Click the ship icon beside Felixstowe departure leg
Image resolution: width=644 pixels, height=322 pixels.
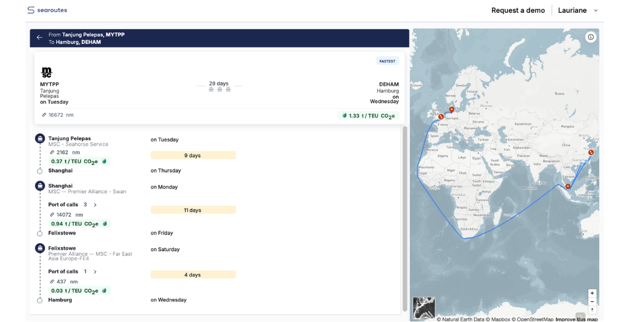[x=40, y=248]
